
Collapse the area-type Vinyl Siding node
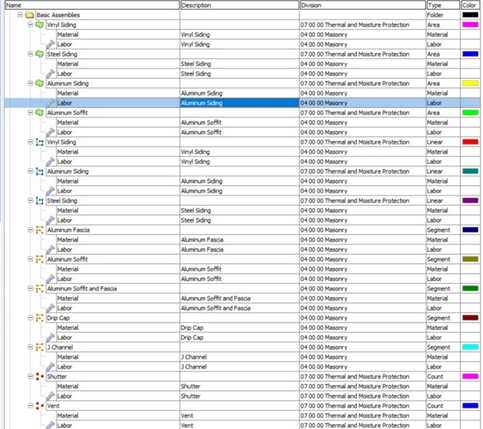point(30,25)
